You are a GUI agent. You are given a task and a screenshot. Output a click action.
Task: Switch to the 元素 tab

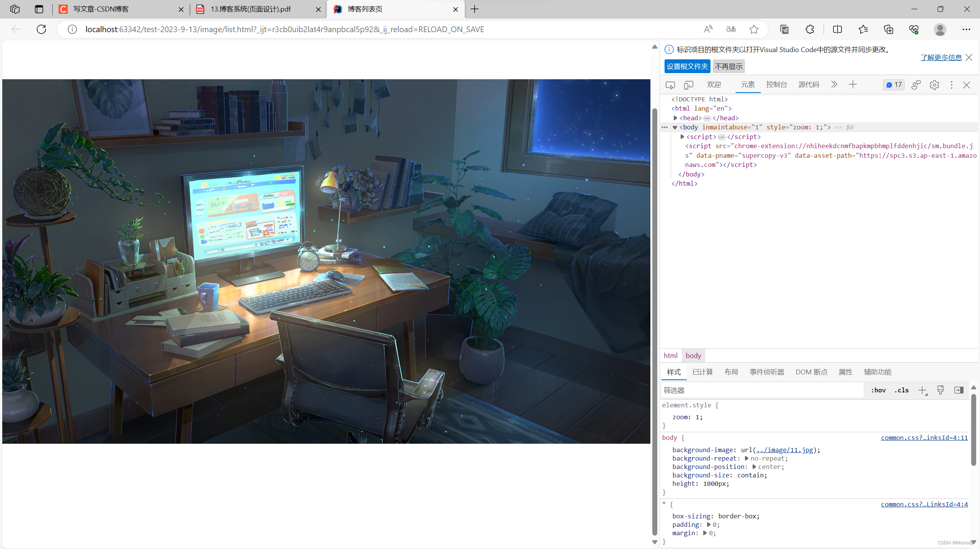pos(748,85)
